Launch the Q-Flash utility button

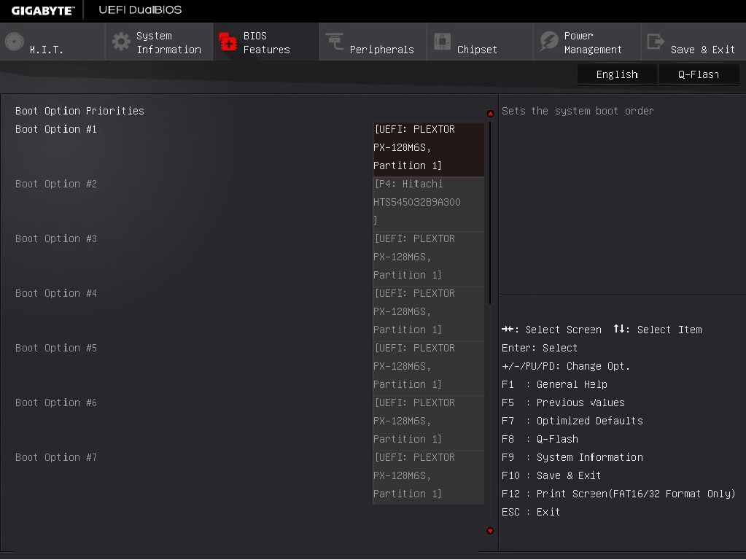coord(699,74)
